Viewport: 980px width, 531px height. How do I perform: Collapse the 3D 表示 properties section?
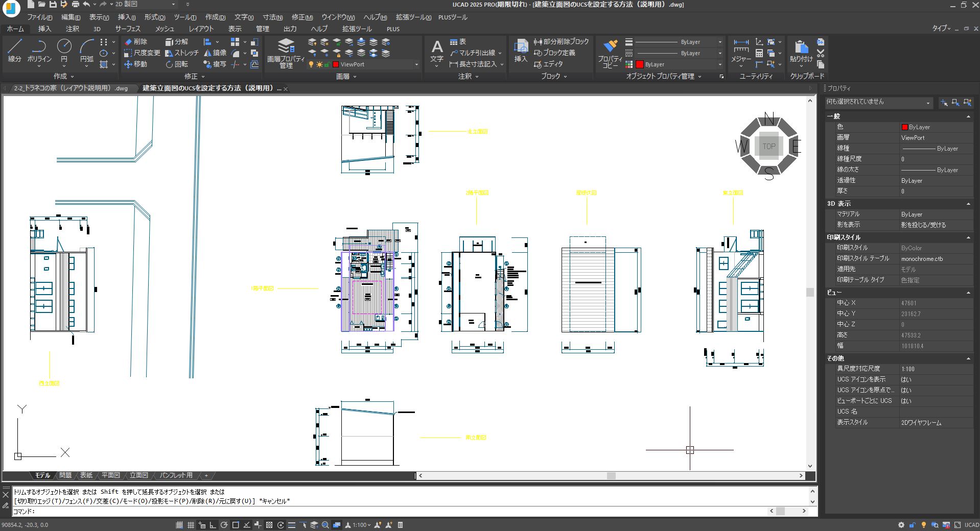[x=968, y=204]
